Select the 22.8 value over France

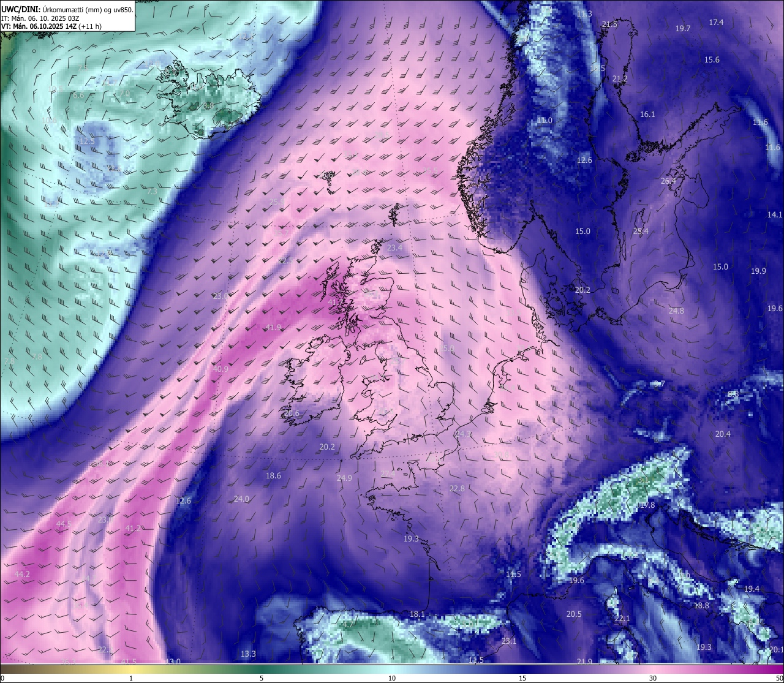pos(457,489)
